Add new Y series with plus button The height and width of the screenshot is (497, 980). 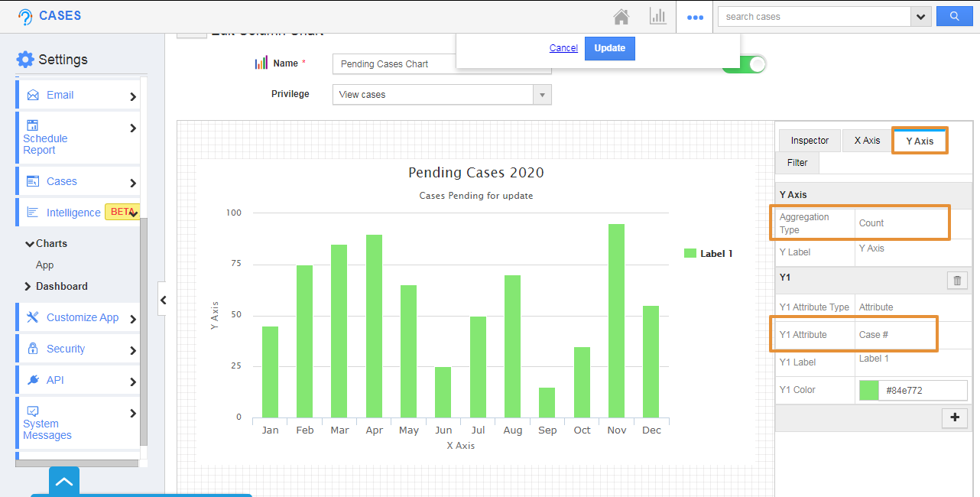point(955,417)
